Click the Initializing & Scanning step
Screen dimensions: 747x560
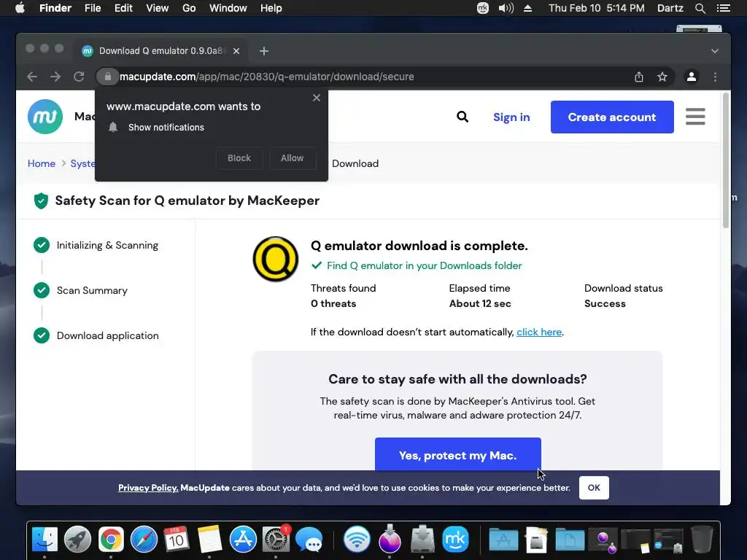(x=96, y=245)
